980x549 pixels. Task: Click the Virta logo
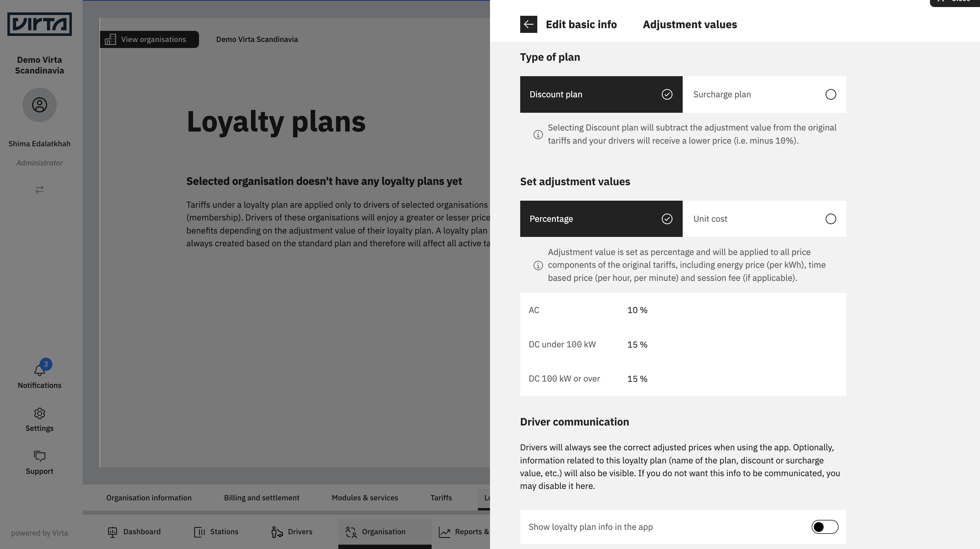point(39,23)
